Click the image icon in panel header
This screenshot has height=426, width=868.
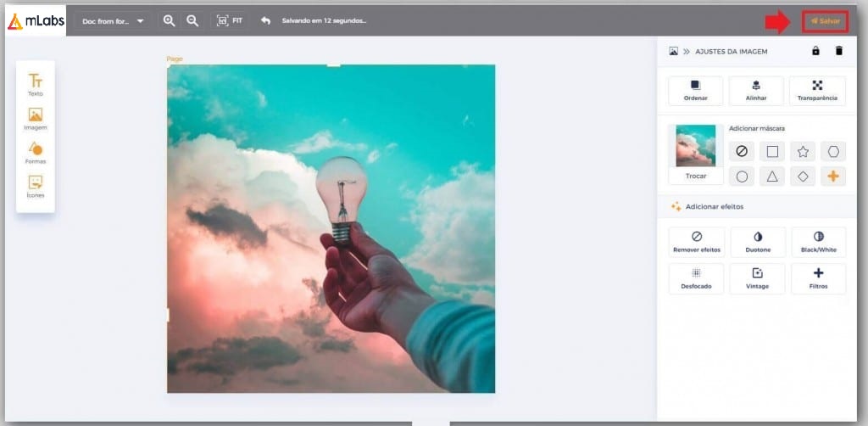point(674,51)
